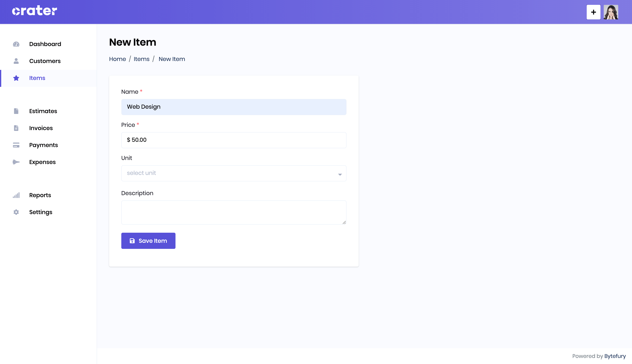The image size is (632, 364).
Task: Click the Save Item button
Action: (x=148, y=241)
